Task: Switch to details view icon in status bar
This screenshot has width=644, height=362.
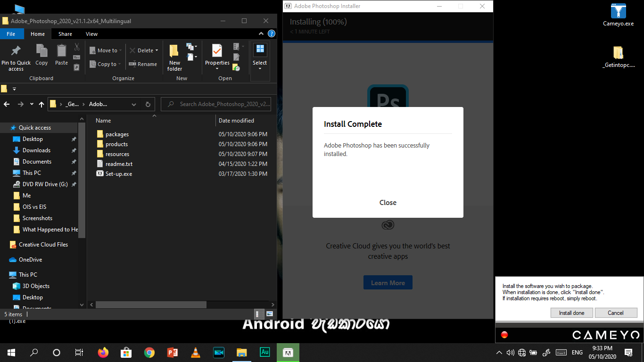Action: click(259, 314)
